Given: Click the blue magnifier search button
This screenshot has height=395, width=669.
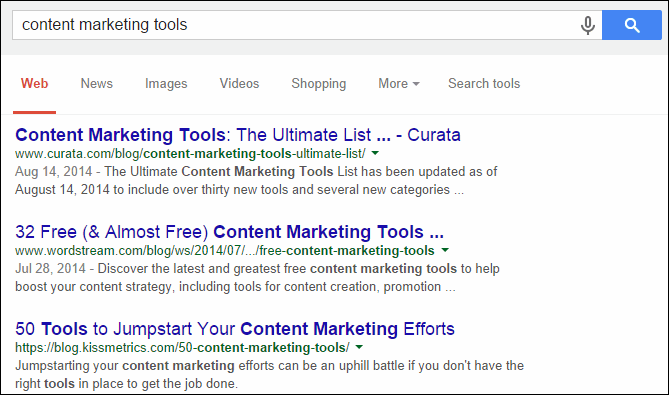Looking at the screenshot, I should [x=632, y=25].
